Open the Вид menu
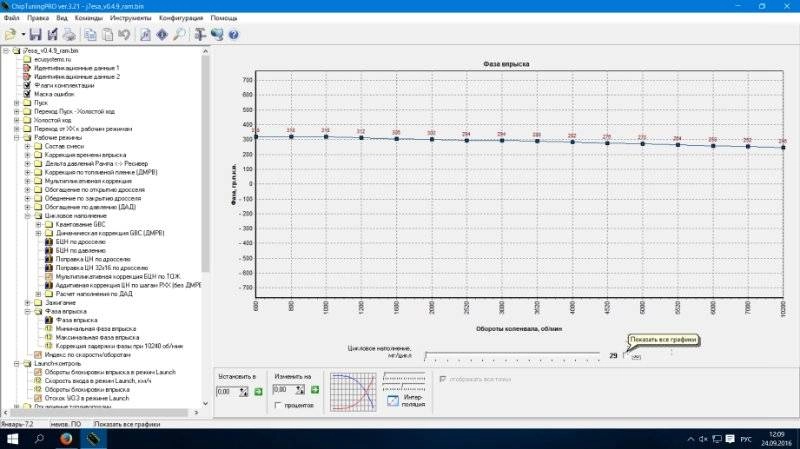800x449 pixels. click(x=62, y=18)
